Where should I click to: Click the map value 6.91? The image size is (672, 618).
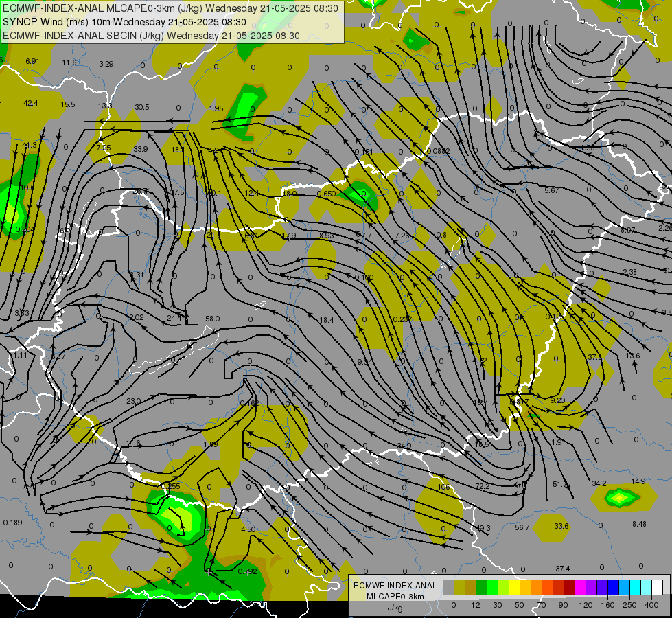(32, 61)
